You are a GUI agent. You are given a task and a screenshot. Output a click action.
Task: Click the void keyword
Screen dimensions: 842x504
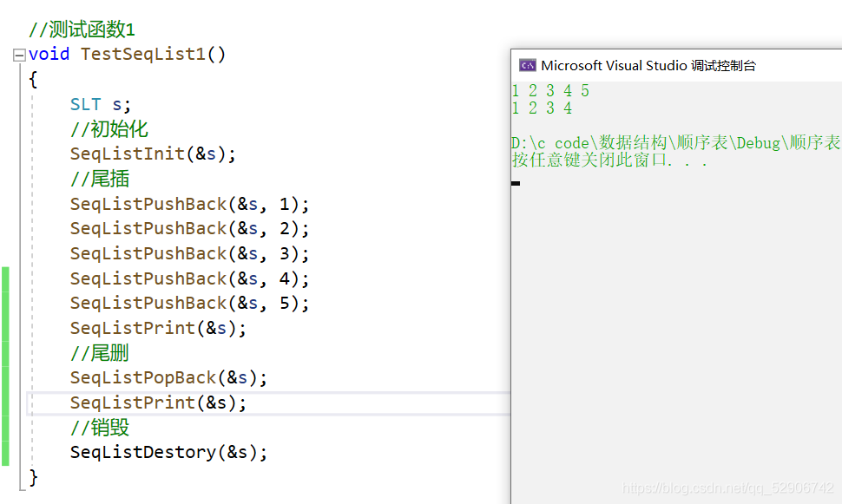(x=49, y=54)
